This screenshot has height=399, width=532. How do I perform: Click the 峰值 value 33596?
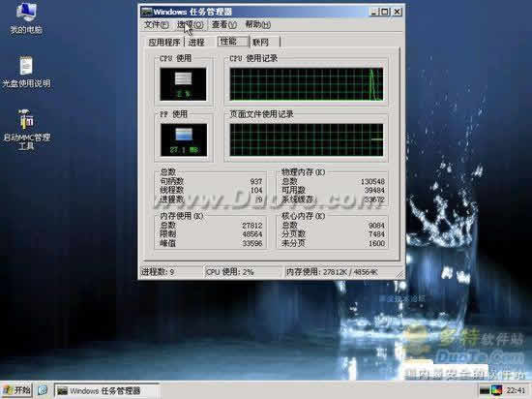252,243
